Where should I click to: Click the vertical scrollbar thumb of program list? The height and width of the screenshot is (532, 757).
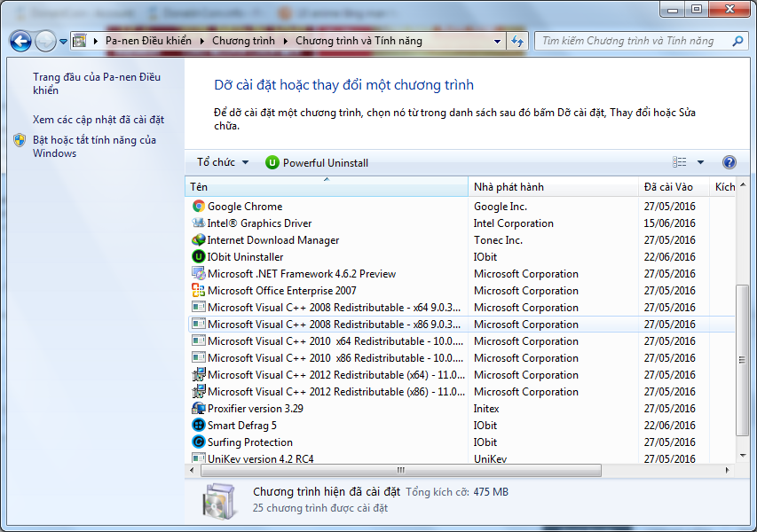[742, 360]
